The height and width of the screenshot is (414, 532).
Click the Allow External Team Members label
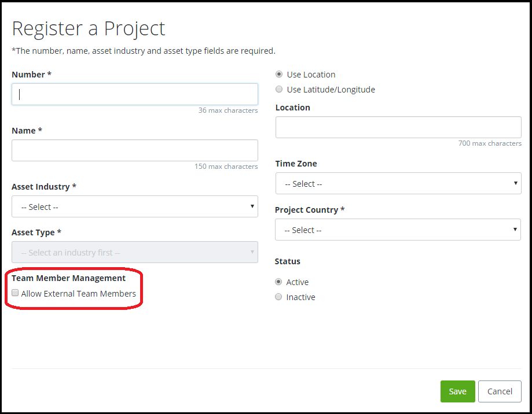coord(78,293)
